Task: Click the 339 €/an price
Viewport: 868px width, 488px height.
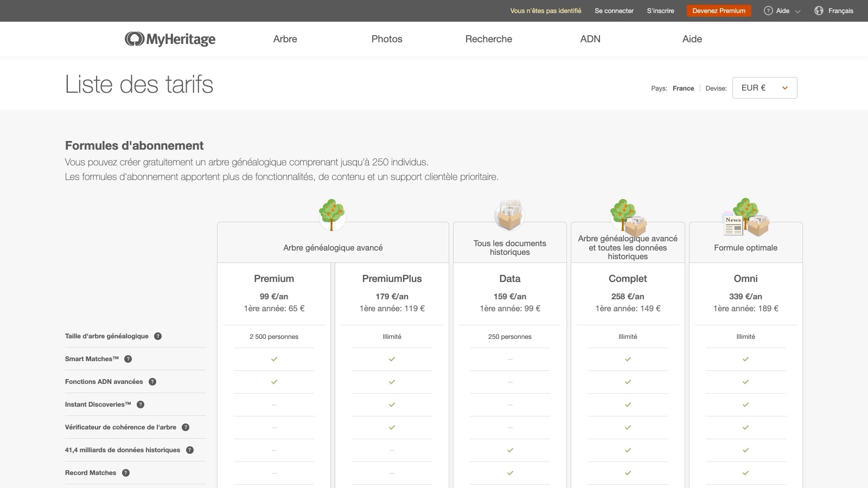Action: (745, 297)
